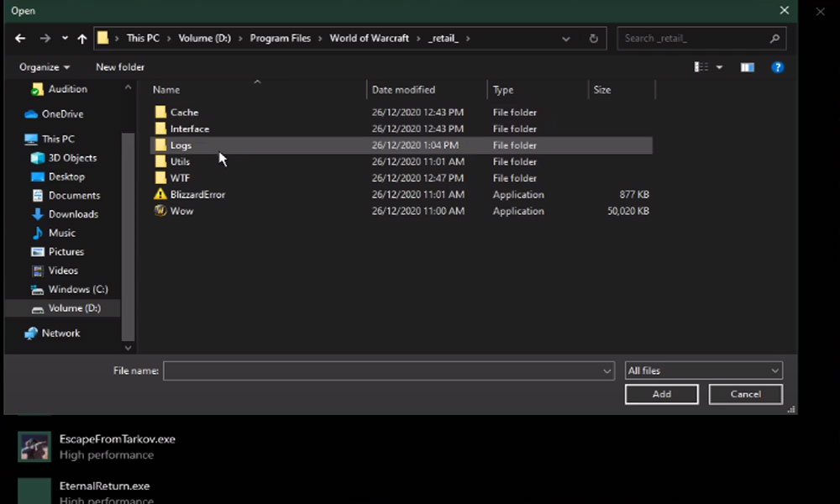Viewport: 840px width, 504px height.
Task: Select the WTF folder icon
Action: point(160,178)
